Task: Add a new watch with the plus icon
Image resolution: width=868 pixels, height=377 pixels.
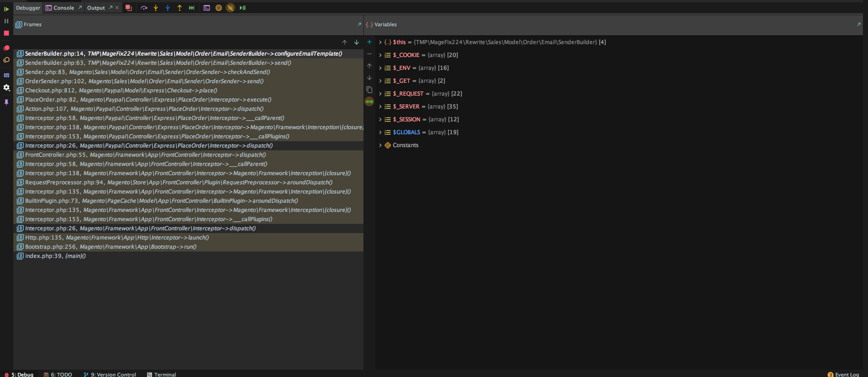Action: (x=369, y=42)
